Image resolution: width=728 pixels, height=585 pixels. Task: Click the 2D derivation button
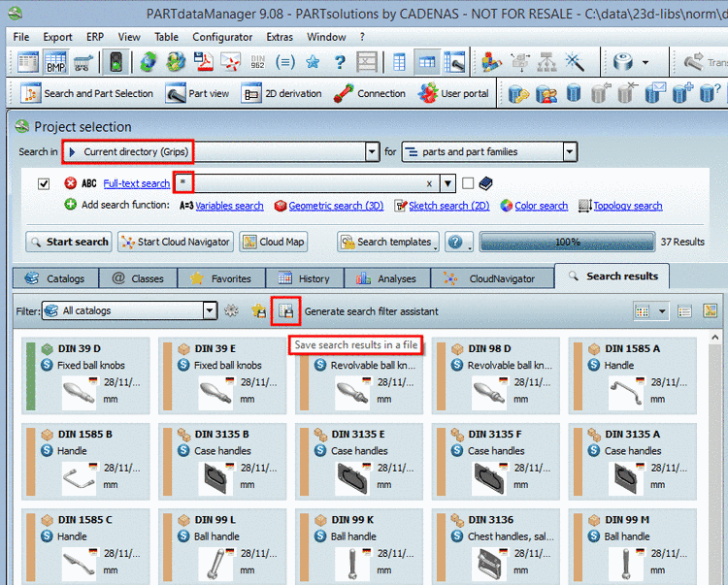point(281,93)
